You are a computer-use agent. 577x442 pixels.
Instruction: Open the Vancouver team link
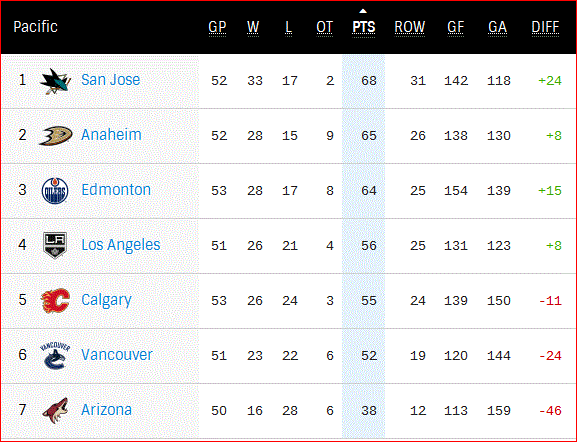(117, 355)
